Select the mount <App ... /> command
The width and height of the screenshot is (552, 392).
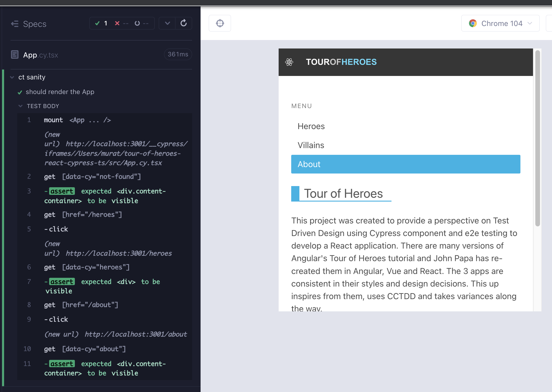(x=105, y=120)
